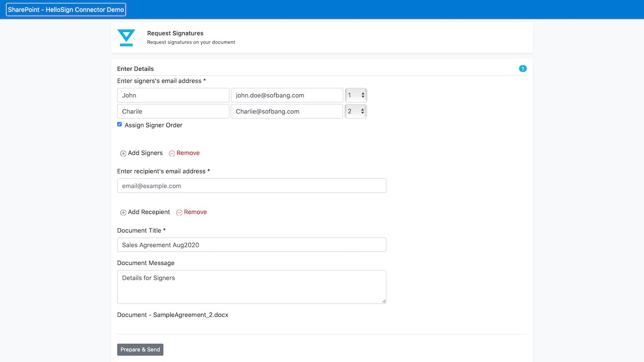Click the plus icon beside Add Recepient
This screenshot has height=362, width=644.
[x=123, y=213]
